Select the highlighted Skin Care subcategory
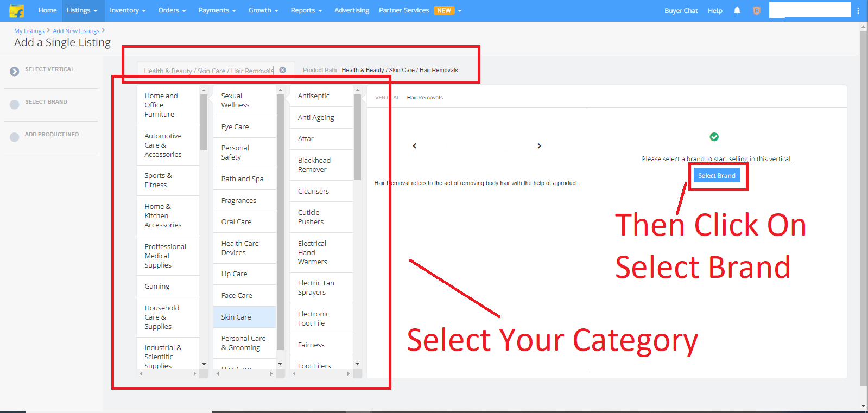Image resolution: width=868 pixels, height=413 pixels. click(x=244, y=317)
